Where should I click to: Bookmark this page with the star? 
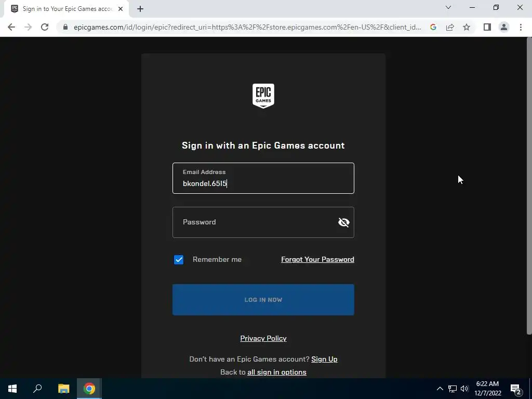click(467, 27)
